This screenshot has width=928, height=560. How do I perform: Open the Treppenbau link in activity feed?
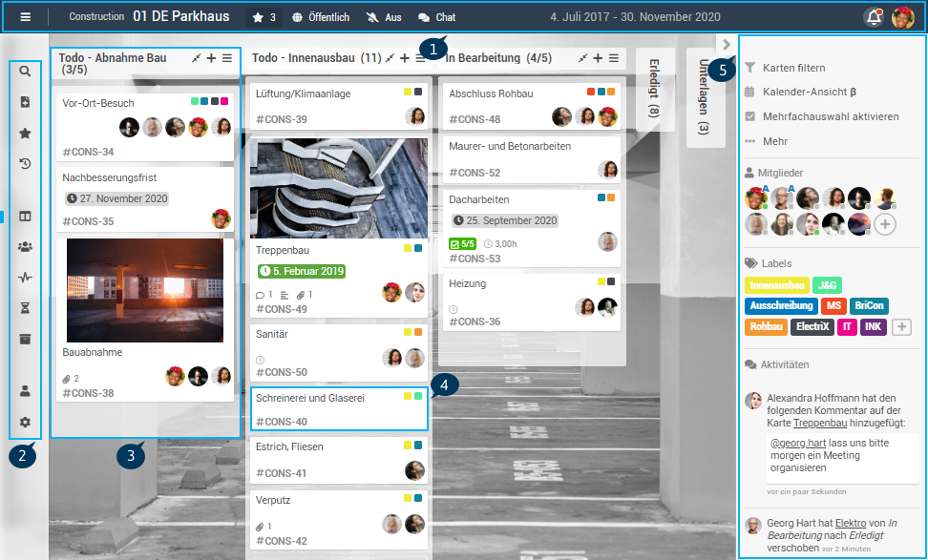[x=820, y=423]
